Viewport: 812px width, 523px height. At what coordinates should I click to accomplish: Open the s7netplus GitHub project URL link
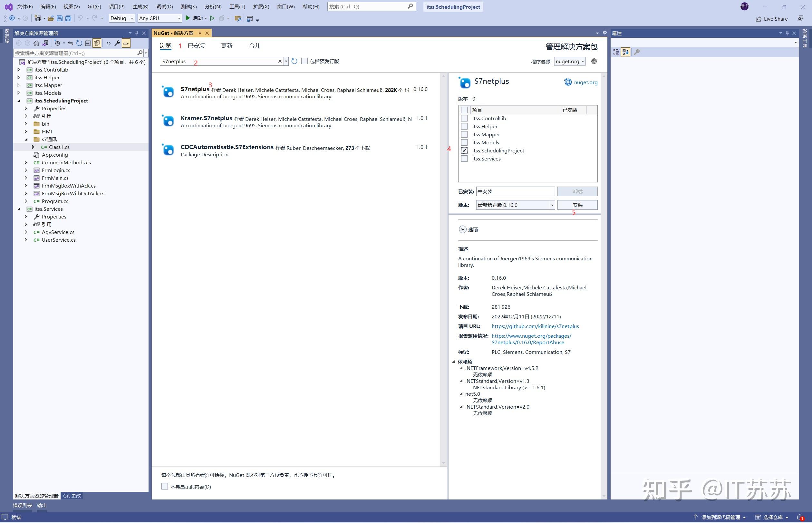click(x=535, y=326)
